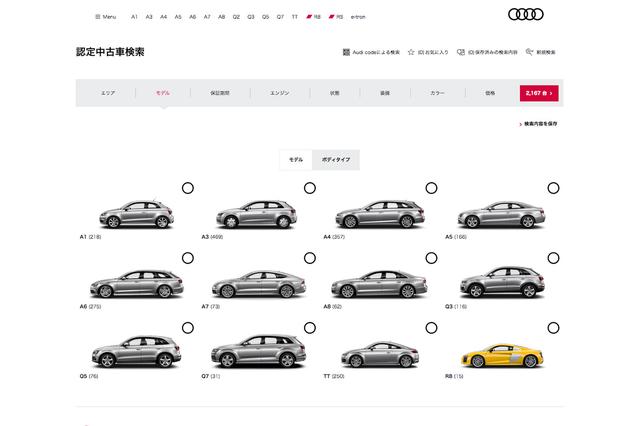Open the エンジン filter tab

click(x=280, y=93)
